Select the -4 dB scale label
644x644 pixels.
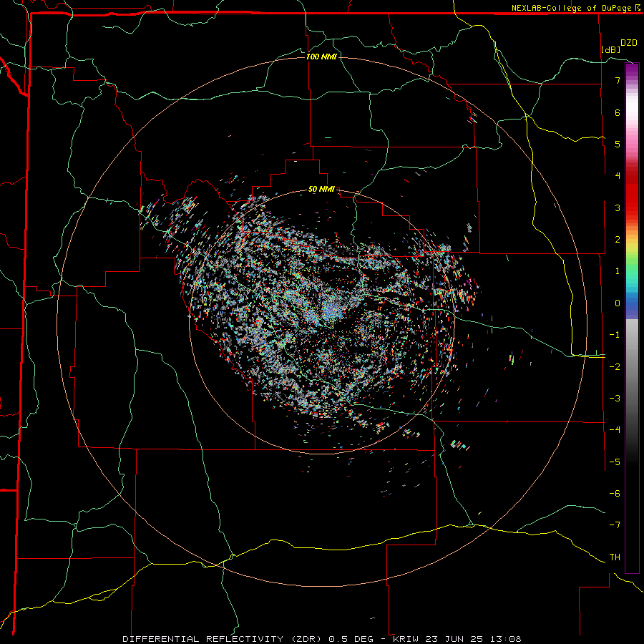(x=615, y=430)
